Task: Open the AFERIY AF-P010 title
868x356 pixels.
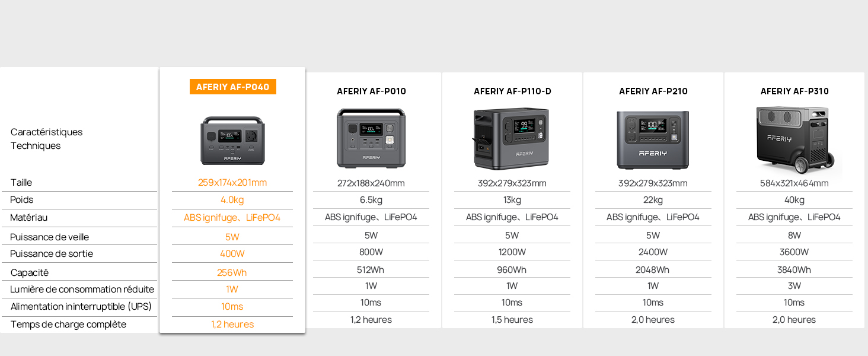Action: (371, 91)
